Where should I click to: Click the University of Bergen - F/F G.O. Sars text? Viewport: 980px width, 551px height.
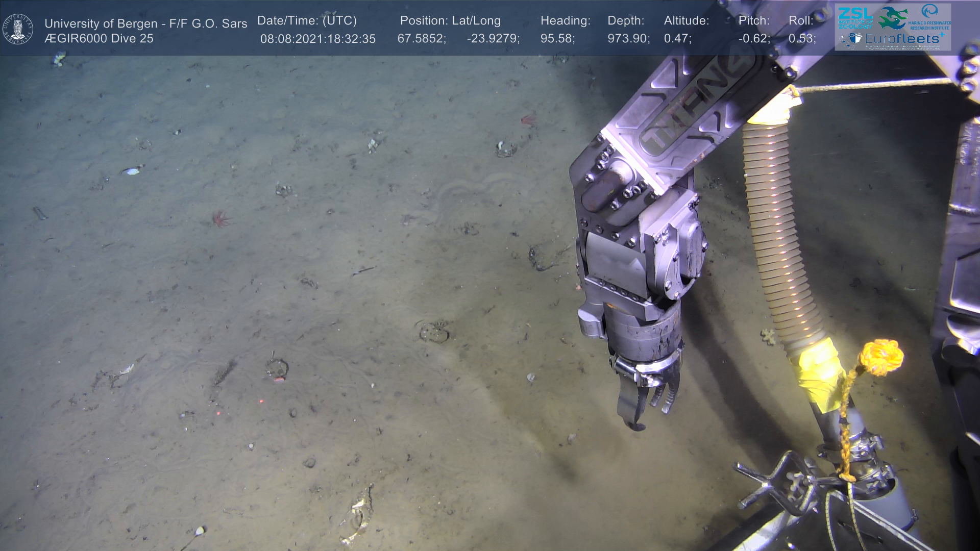145,23
